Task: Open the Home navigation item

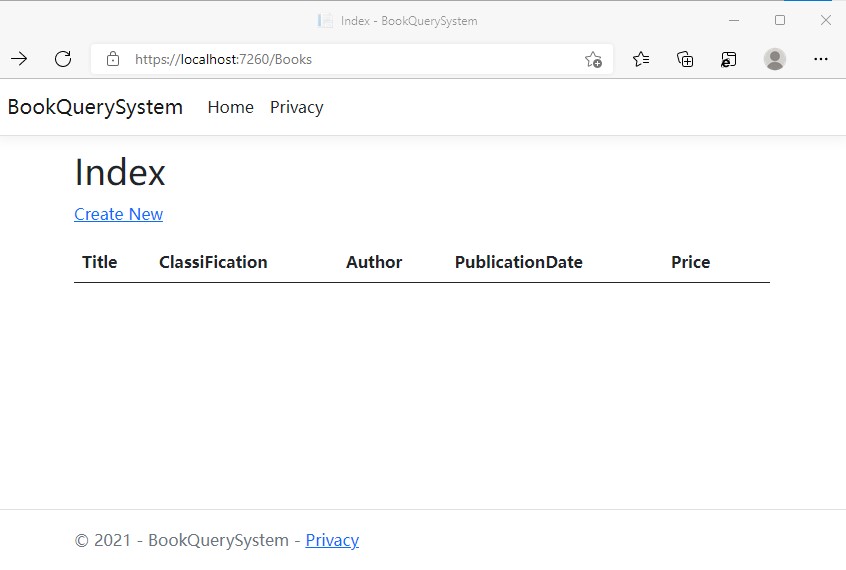Action: point(230,107)
